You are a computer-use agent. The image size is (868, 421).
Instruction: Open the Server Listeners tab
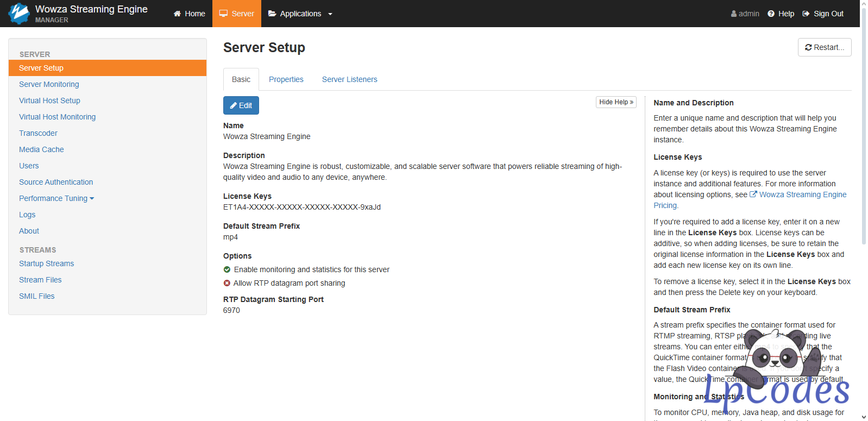point(349,79)
